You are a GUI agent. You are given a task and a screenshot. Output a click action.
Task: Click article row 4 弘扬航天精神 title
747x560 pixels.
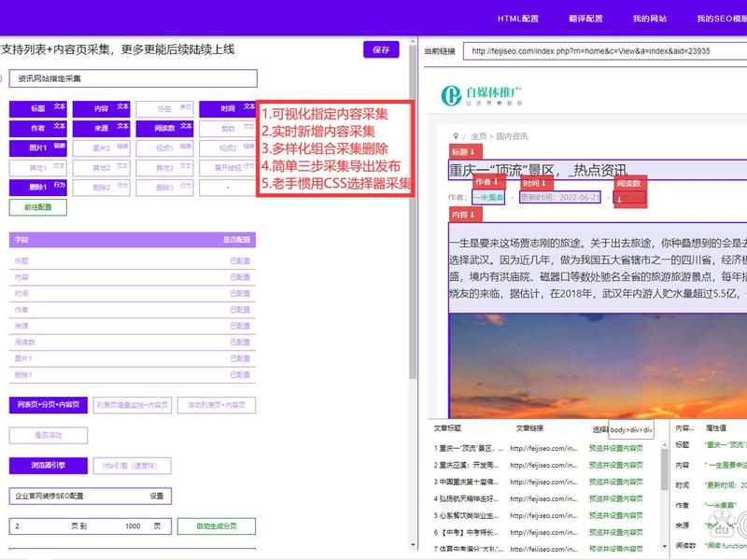tap(468, 498)
